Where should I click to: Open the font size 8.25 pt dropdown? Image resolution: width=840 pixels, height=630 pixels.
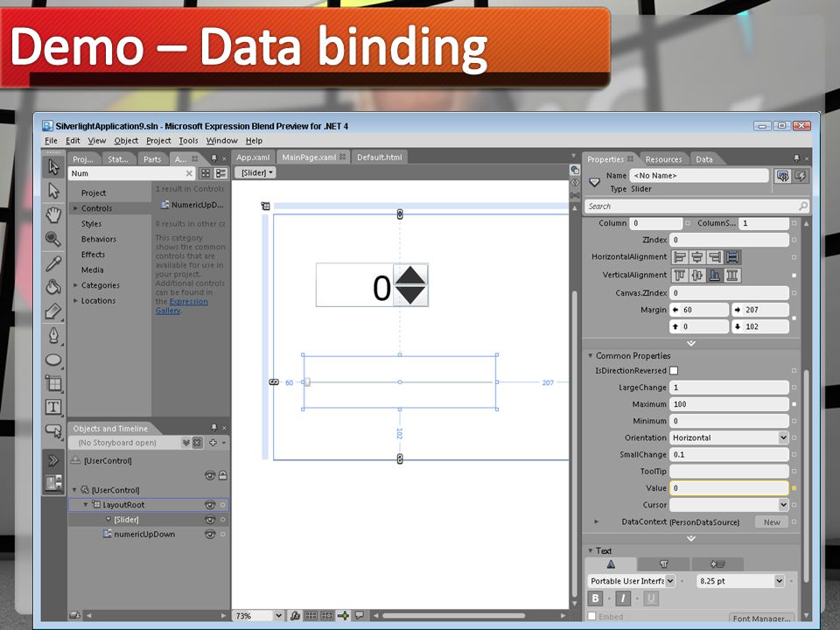coord(779,581)
